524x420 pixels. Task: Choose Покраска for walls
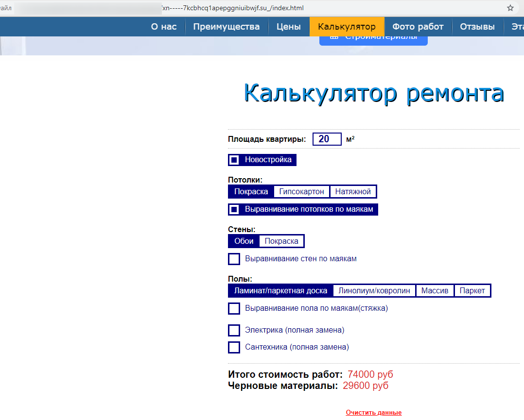281,241
